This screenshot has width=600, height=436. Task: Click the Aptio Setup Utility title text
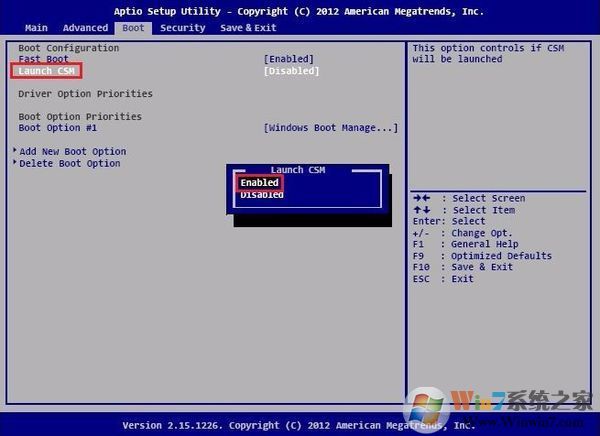(x=298, y=11)
